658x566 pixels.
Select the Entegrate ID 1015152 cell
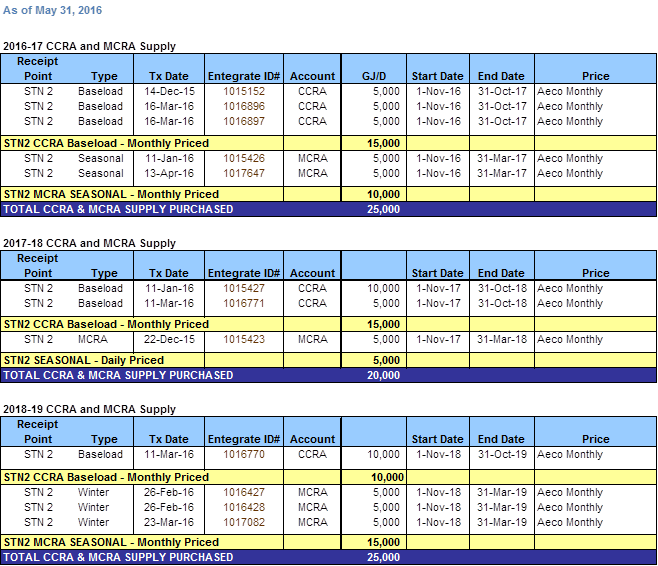point(243,91)
